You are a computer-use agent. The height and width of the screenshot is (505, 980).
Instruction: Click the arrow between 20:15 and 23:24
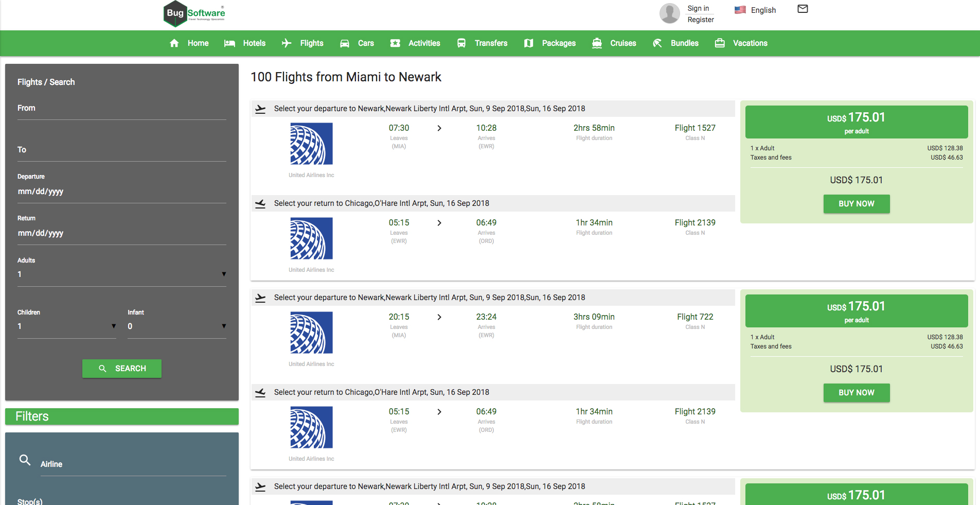439,317
